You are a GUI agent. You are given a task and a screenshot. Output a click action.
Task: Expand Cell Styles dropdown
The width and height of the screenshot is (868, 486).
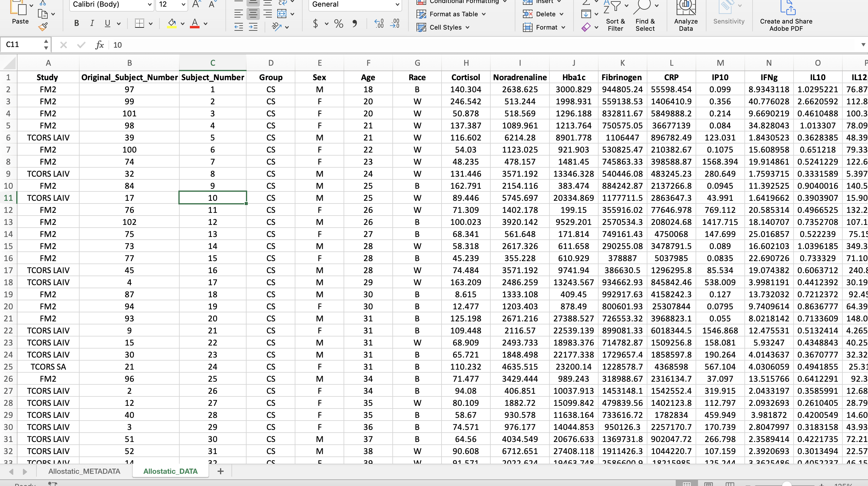(x=468, y=27)
